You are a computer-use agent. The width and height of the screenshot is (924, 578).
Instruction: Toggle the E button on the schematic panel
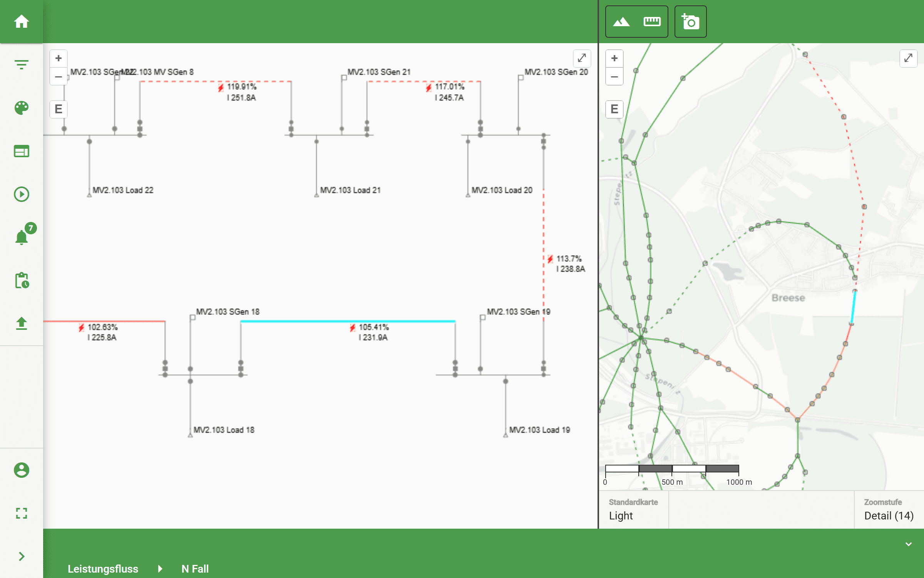point(58,109)
